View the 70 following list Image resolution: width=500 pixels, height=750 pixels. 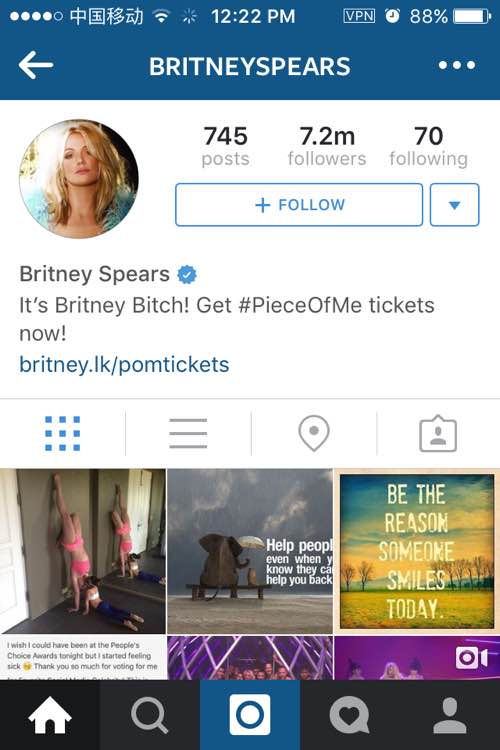coord(428,145)
